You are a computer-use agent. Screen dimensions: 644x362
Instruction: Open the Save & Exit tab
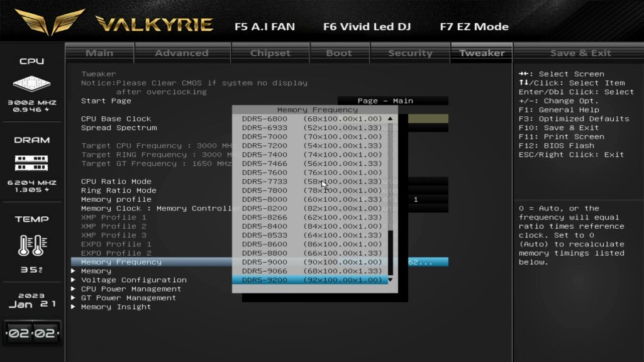pyautogui.click(x=580, y=53)
